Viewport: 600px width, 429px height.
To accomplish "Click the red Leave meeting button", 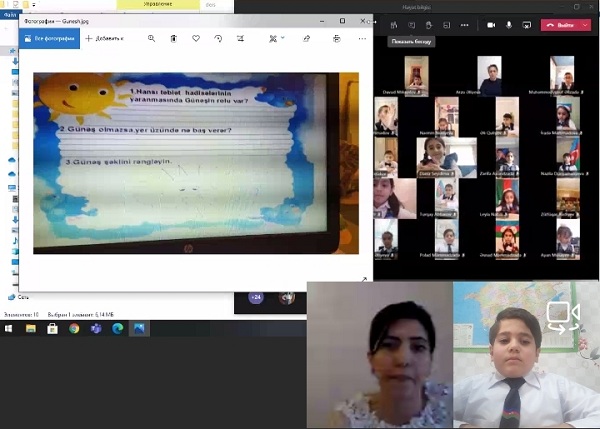I will click(561, 25).
